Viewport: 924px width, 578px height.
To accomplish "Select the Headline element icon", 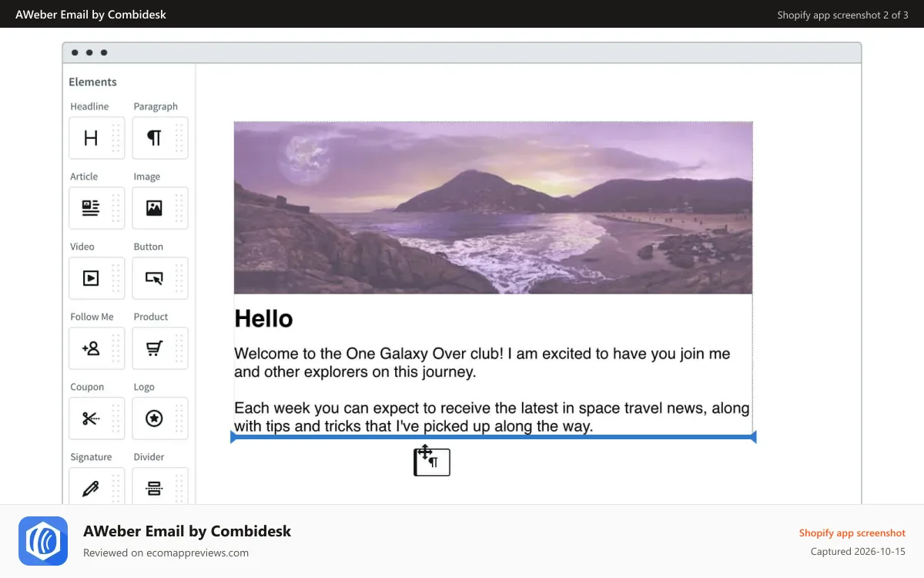I will (x=91, y=138).
